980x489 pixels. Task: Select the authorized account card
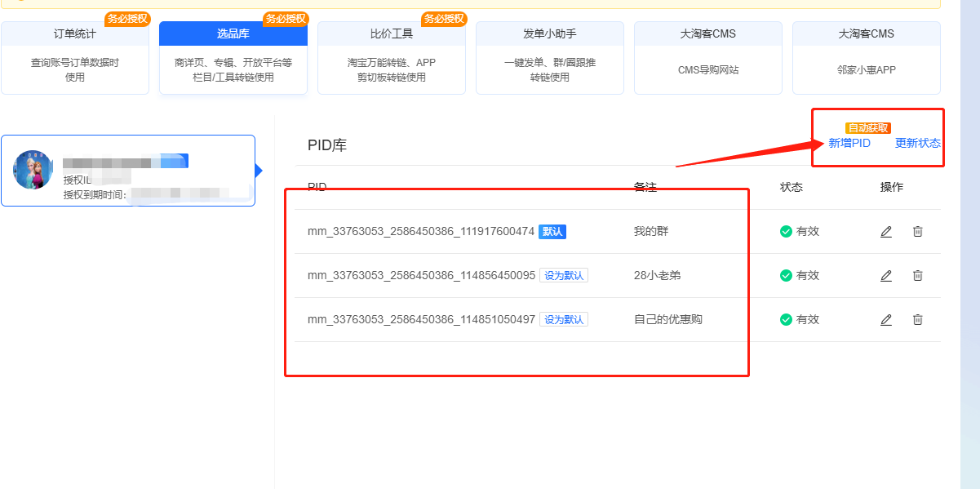[x=128, y=171]
